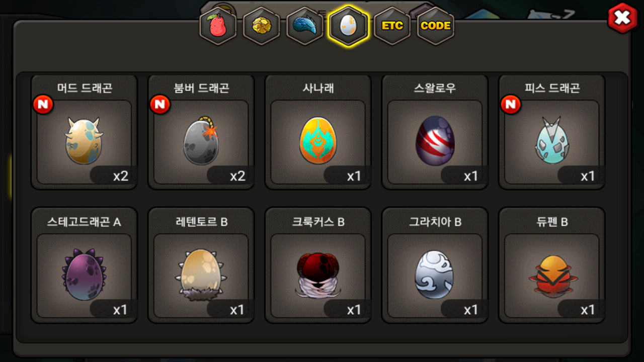Click the N badge on 머드 드래곤
This screenshot has height=362, width=644.
pos(43,105)
